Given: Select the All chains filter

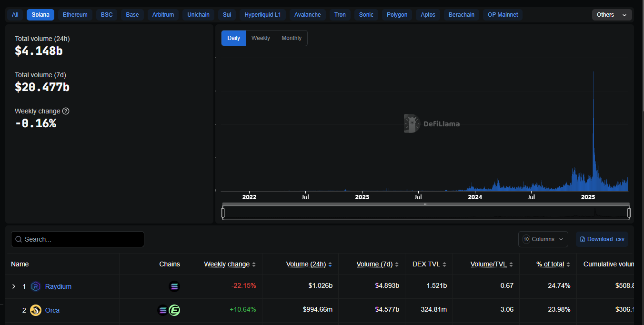Looking at the screenshot, I should click(15, 15).
